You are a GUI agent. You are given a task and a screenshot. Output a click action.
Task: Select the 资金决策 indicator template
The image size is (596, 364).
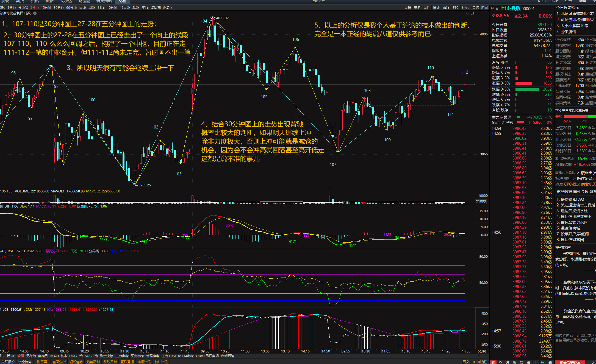(107, 356)
